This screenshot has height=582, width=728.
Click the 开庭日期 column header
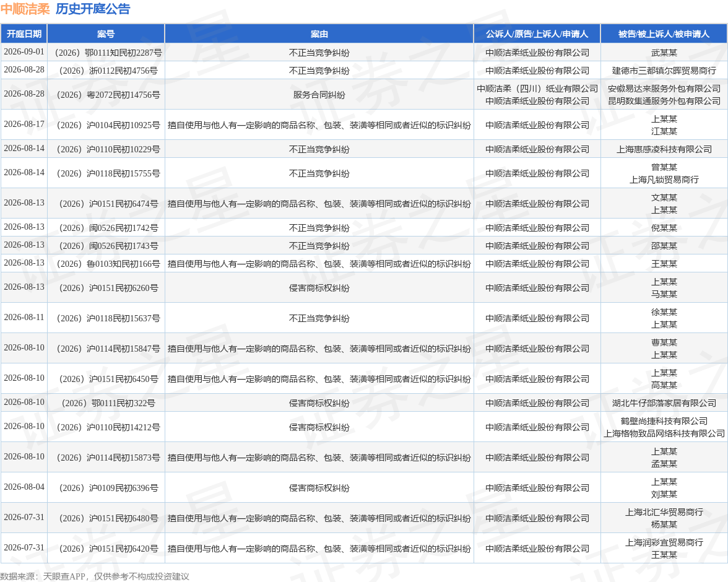[24, 34]
